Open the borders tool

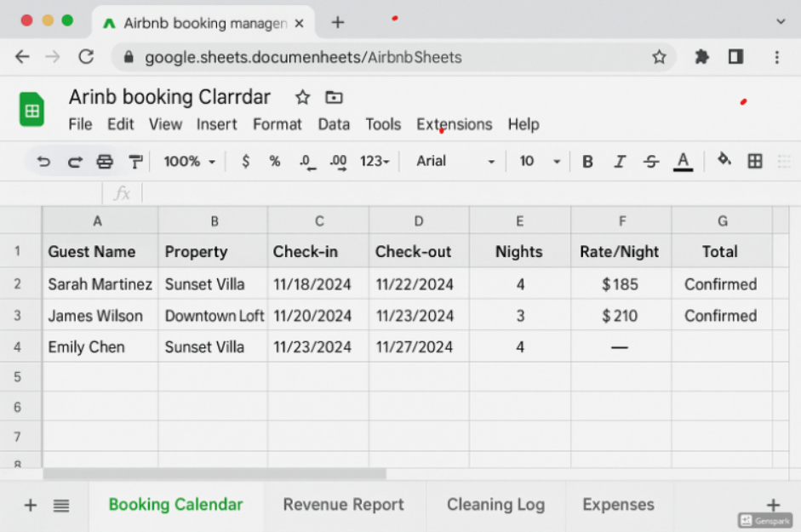click(755, 162)
